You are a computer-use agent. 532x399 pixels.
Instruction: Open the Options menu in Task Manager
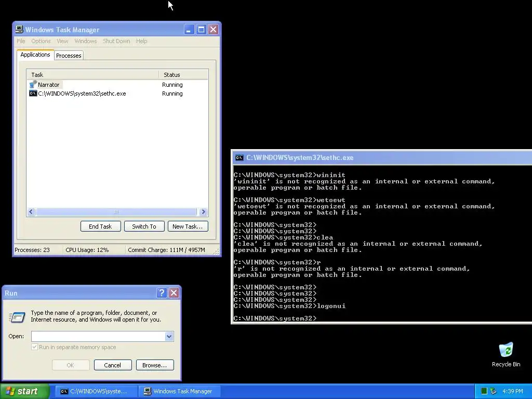41,41
